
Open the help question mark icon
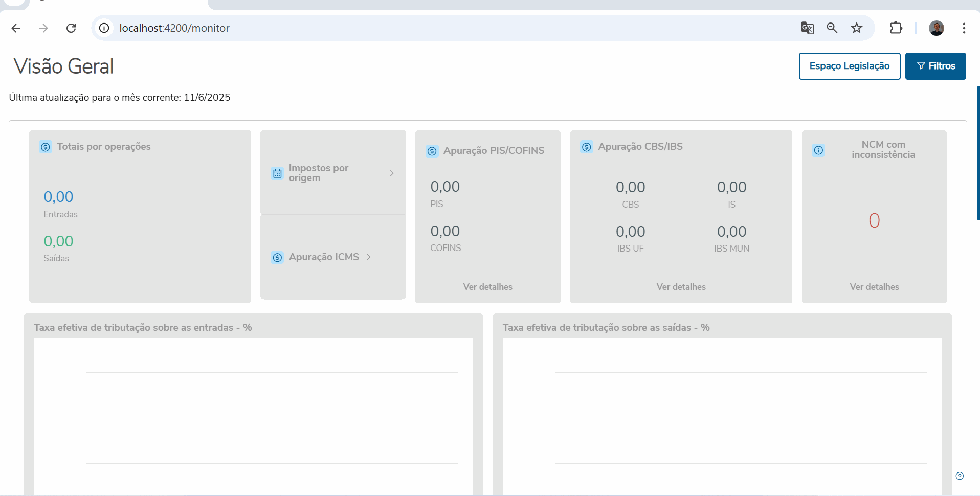(960, 476)
